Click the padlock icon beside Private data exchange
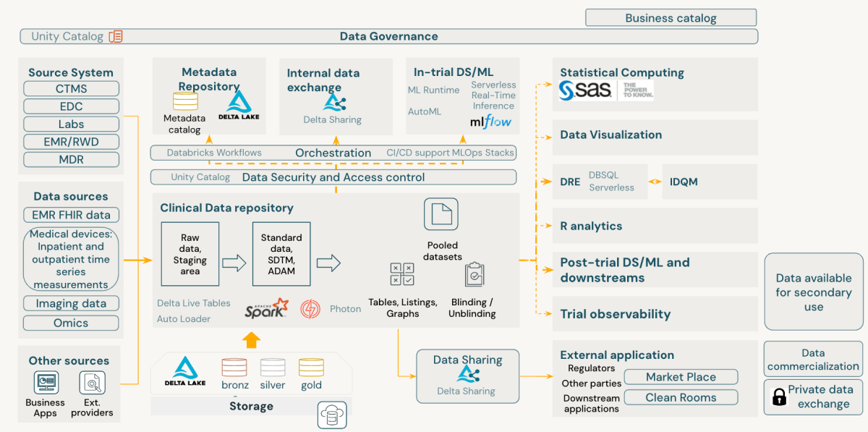868x432 pixels. (779, 397)
